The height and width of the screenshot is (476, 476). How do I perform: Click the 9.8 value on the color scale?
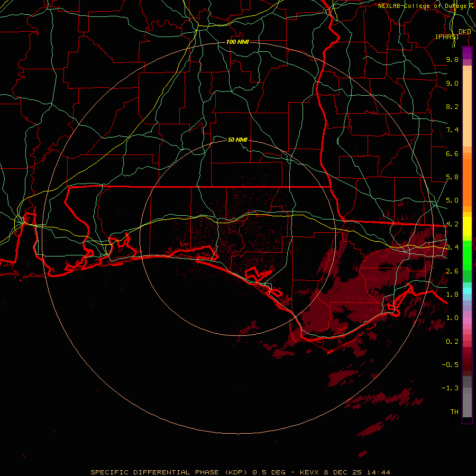click(x=452, y=59)
